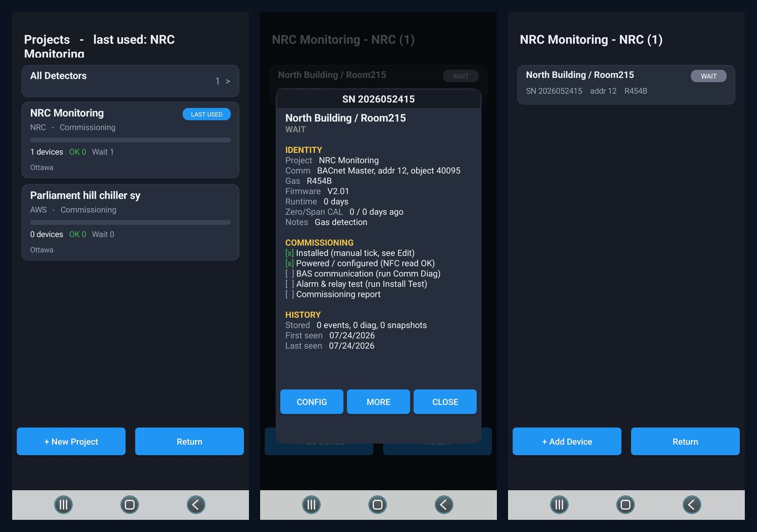Click SN 2026052415 dialog header
The image size is (757, 532).
pos(378,99)
